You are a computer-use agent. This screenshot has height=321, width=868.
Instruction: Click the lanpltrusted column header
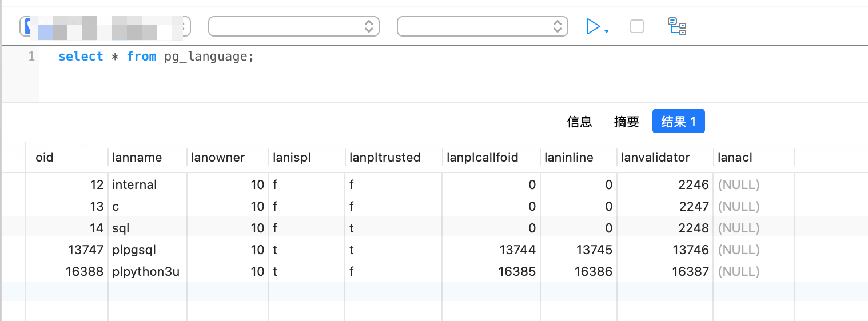(x=385, y=157)
